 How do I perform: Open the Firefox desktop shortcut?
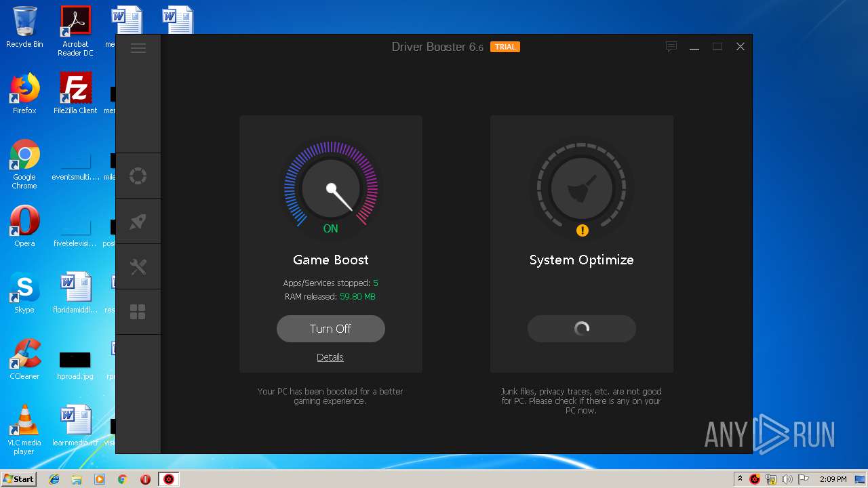pos(24,93)
